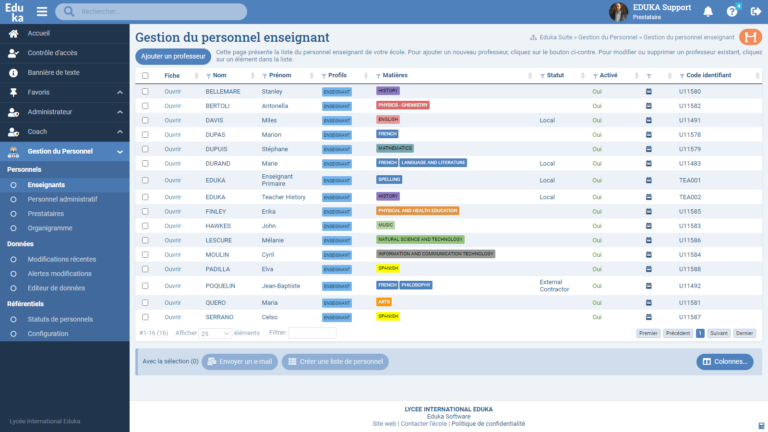Click the Matières column filter icon
Image resolution: width=768 pixels, height=432 pixels.
point(378,76)
